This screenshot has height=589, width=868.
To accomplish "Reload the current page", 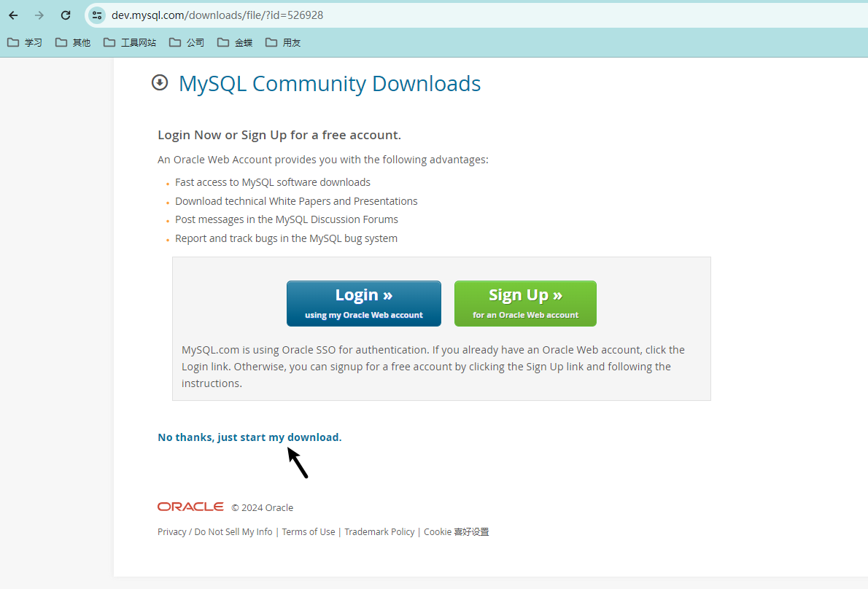I will pos(66,15).
